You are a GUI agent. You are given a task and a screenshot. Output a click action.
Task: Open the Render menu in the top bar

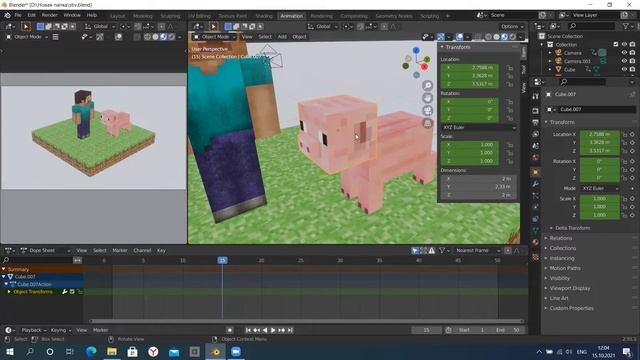[50, 15]
